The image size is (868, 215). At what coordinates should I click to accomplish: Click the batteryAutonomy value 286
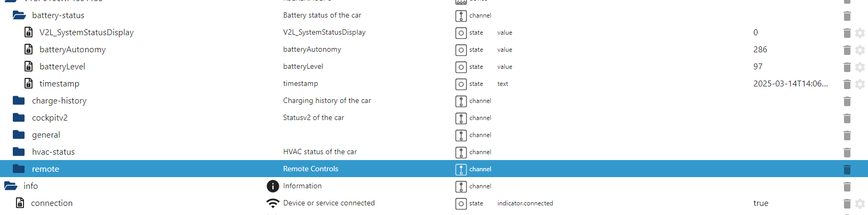pos(760,50)
